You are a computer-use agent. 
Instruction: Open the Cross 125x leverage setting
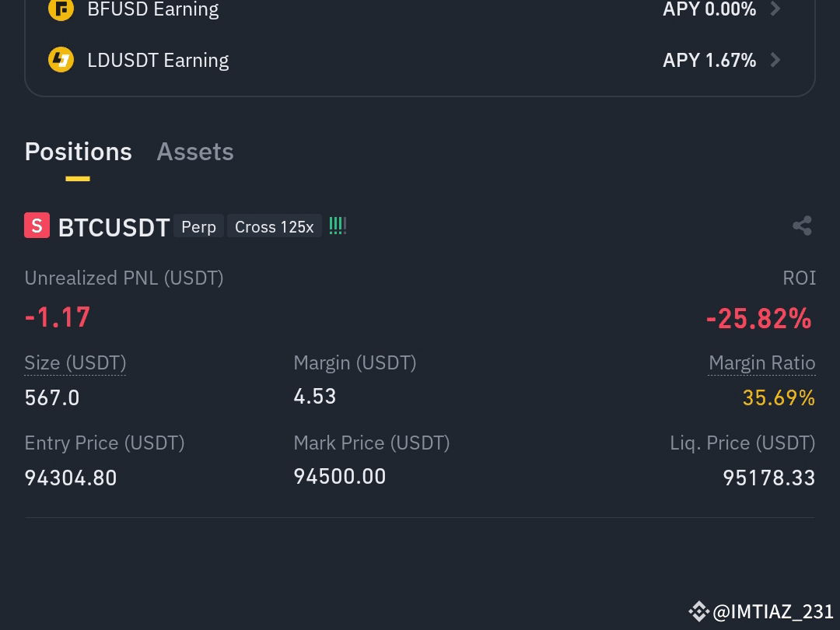pyautogui.click(x=275, y=226)
